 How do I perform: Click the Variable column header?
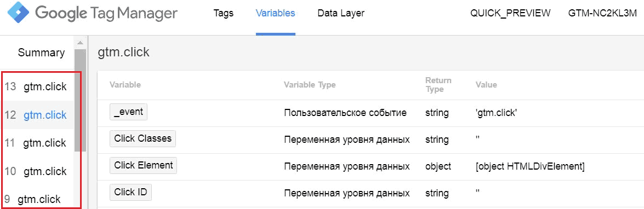(x=126, y=85)
